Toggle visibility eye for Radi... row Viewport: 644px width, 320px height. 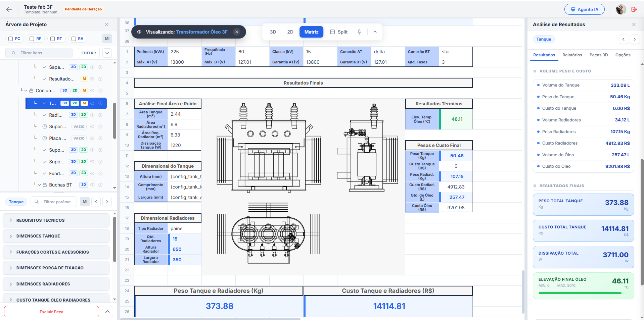(92, 115)
